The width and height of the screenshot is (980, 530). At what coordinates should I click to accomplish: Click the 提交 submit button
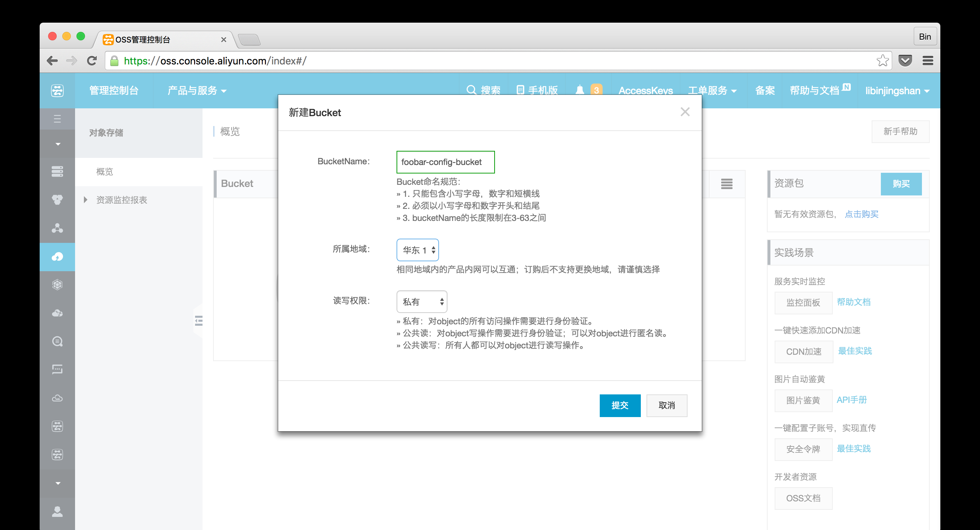pos(620,406)
